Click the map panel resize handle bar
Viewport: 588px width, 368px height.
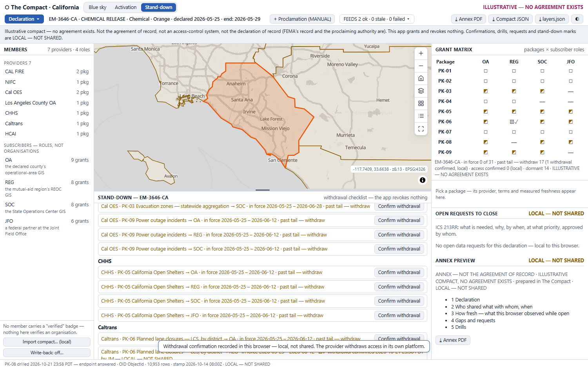click(263, 190)
